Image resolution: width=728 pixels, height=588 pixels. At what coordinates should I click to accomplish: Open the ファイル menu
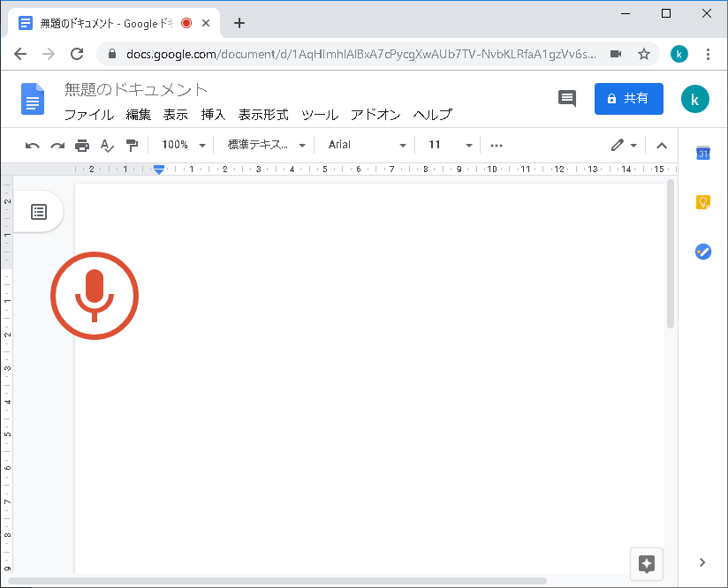pos(88,115)
